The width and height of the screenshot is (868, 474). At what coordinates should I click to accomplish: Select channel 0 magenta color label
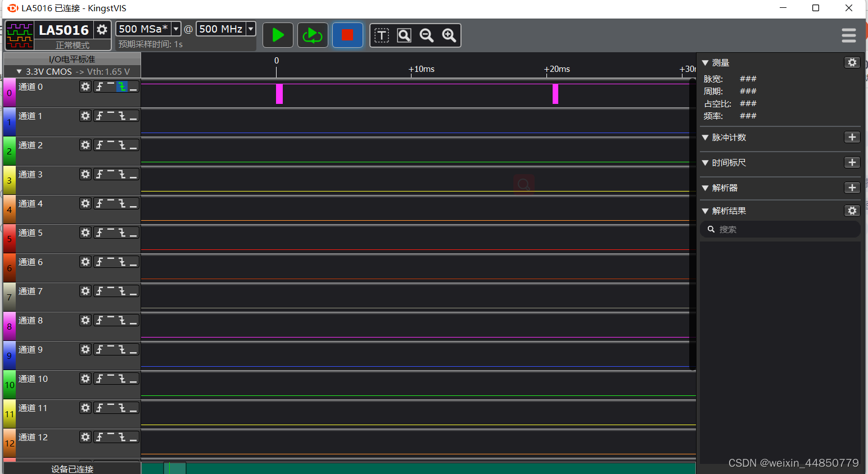pyautogui.click(x=9, y=93)
